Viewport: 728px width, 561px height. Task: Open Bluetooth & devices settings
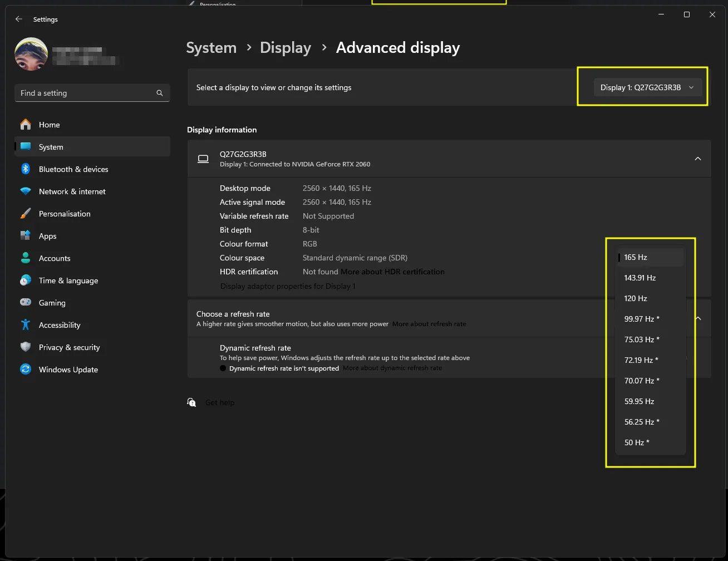pyautogui.click(x=92, y=169)
